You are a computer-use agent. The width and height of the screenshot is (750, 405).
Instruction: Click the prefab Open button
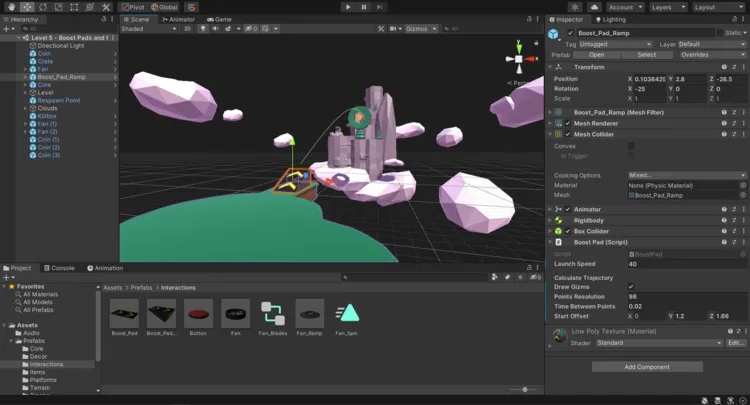[x=596, y=55]
